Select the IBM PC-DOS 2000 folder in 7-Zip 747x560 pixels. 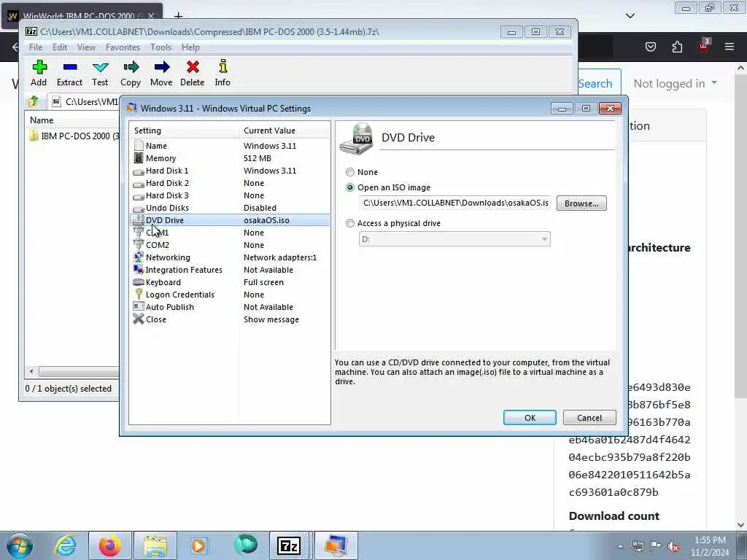point(74,136)
